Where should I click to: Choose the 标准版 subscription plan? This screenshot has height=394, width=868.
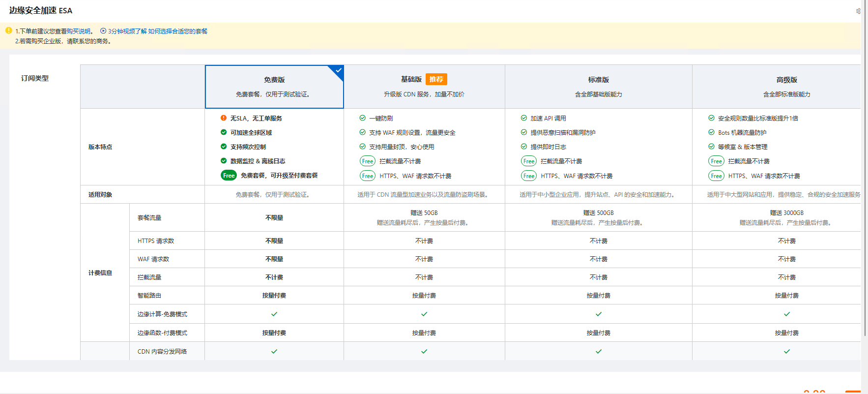[x=598, y=87]
